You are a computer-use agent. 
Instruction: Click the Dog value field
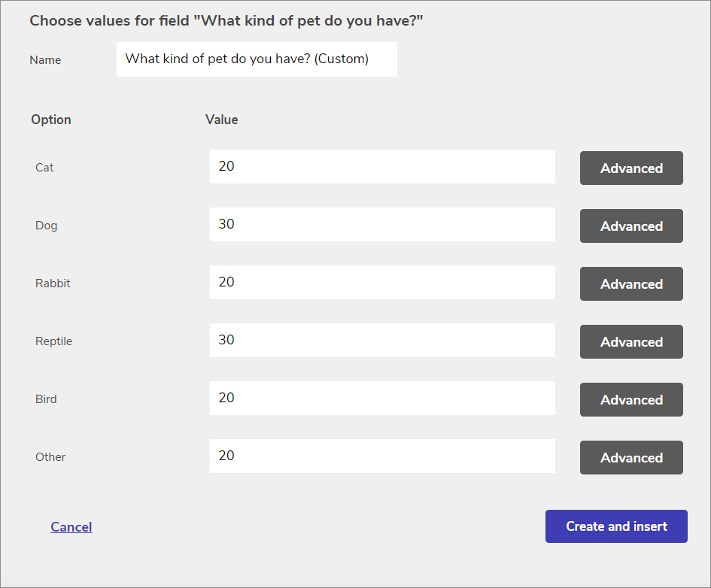[x=382, y=225]
